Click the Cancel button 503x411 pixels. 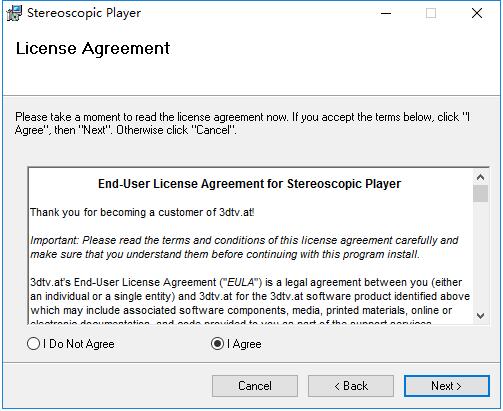[255, 386]
